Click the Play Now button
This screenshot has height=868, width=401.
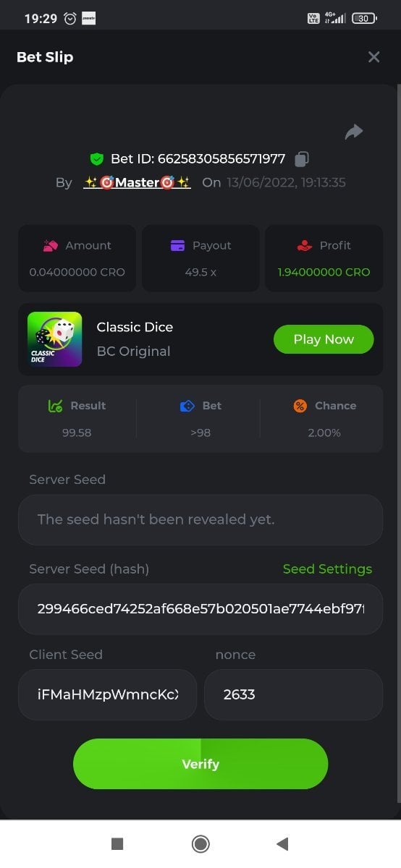[x=324, y=339]
